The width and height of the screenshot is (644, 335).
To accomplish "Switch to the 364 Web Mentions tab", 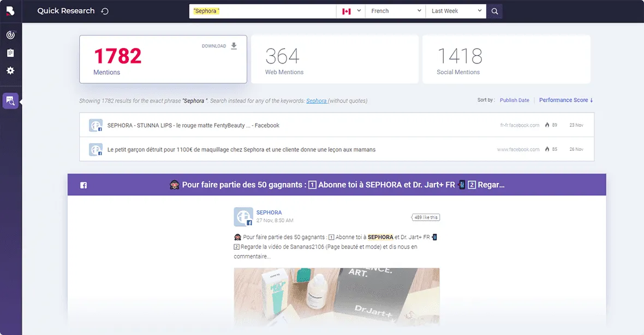I will [x=334, y=59].
